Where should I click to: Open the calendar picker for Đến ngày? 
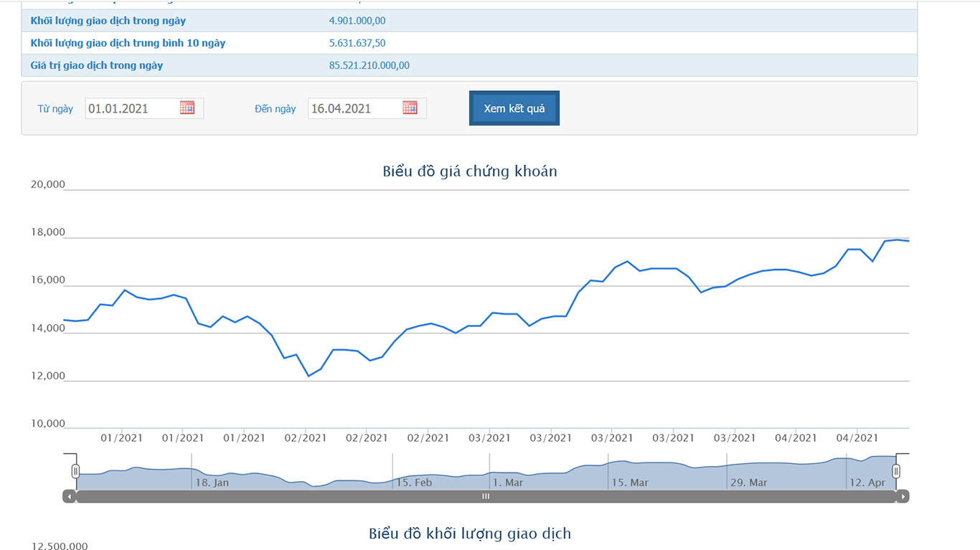410,108
